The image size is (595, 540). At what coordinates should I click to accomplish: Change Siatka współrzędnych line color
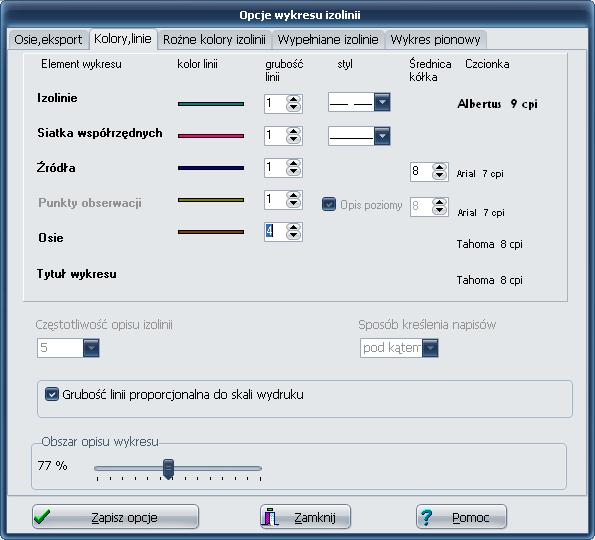[211, 135]
